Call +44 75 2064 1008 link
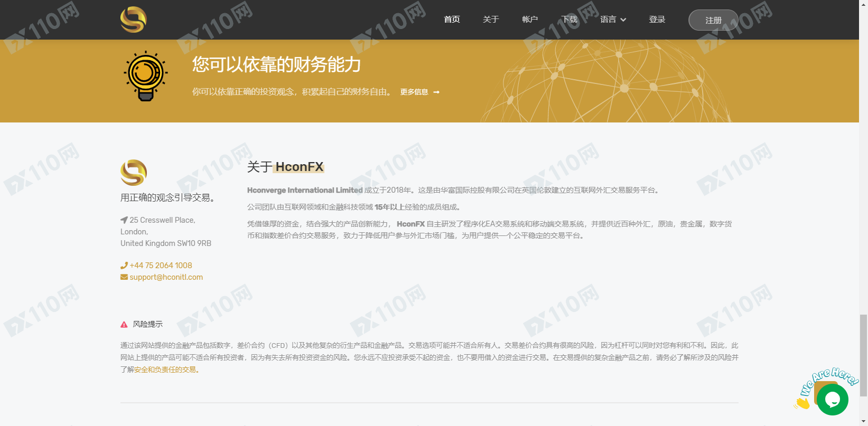Image resolution: width=868 pixels, height=426 pixels. [161, 266]
